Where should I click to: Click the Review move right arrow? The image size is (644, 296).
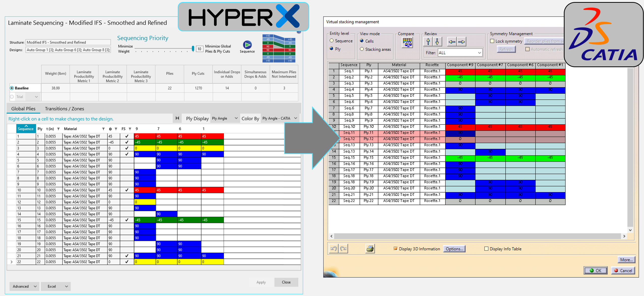461,42
